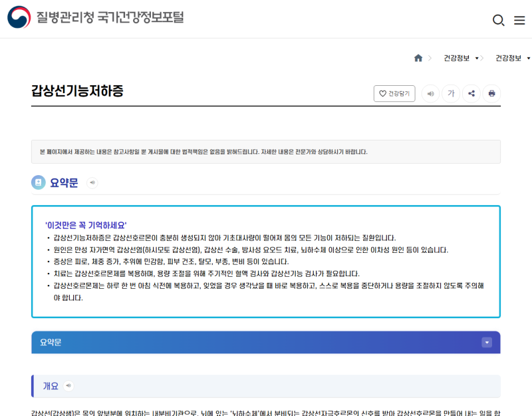Open the search magnifier icon
This screenshot has width=532, height=416.
point(498,21)
